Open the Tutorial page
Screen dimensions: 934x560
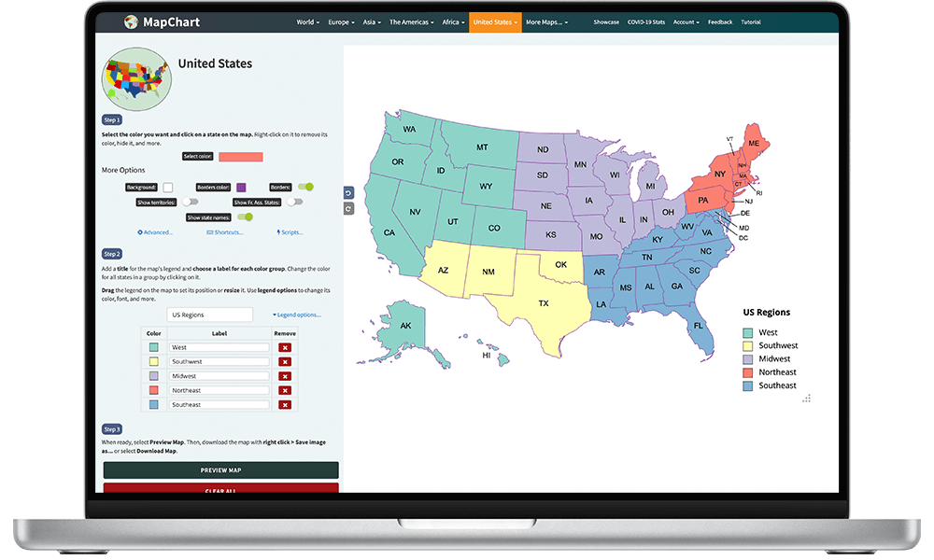pos(751,22)
